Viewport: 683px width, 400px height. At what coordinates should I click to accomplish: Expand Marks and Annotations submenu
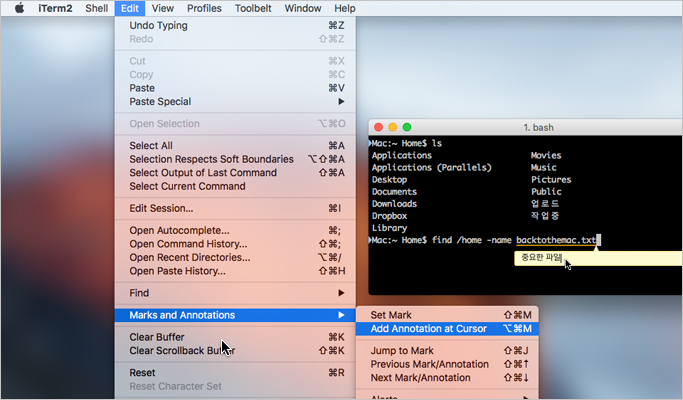(x=235, y=315)
